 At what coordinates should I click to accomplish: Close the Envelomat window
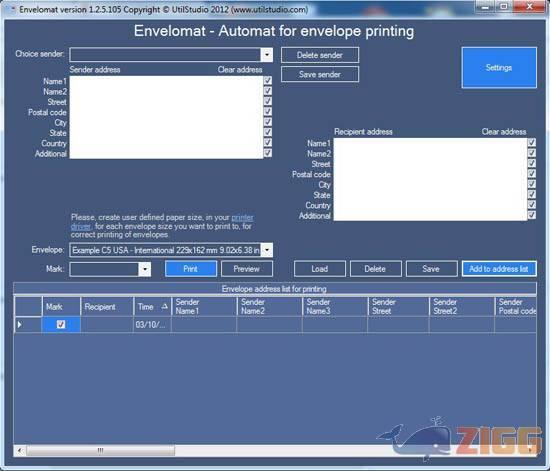[x=530, y=6]
